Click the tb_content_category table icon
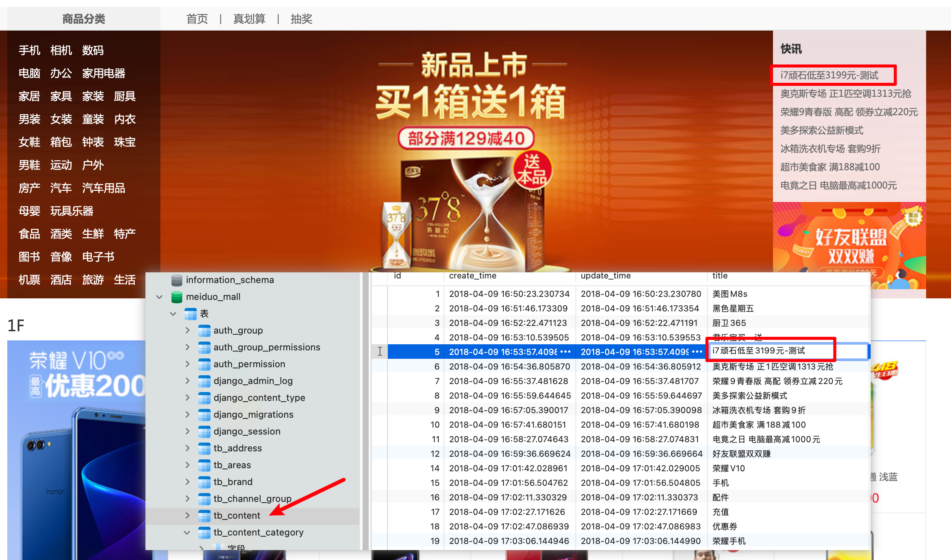Image resolution: width=951 pixels, height=560 pixels. tap(204, 532)
